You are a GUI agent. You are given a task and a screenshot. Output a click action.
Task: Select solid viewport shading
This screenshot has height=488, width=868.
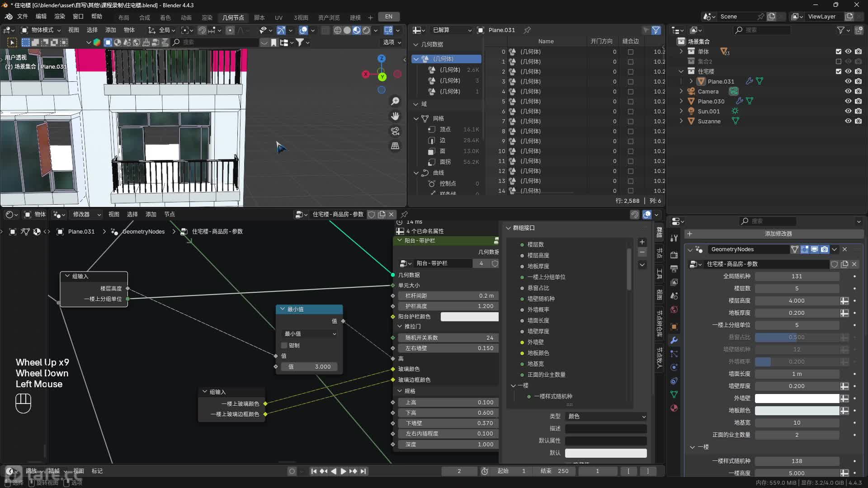point(347,30)
